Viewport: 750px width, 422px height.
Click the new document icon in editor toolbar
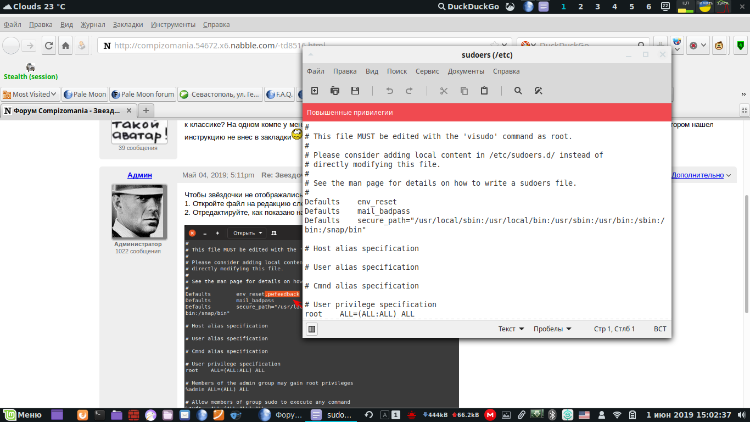pyautogui.click(x=314, y=91)
